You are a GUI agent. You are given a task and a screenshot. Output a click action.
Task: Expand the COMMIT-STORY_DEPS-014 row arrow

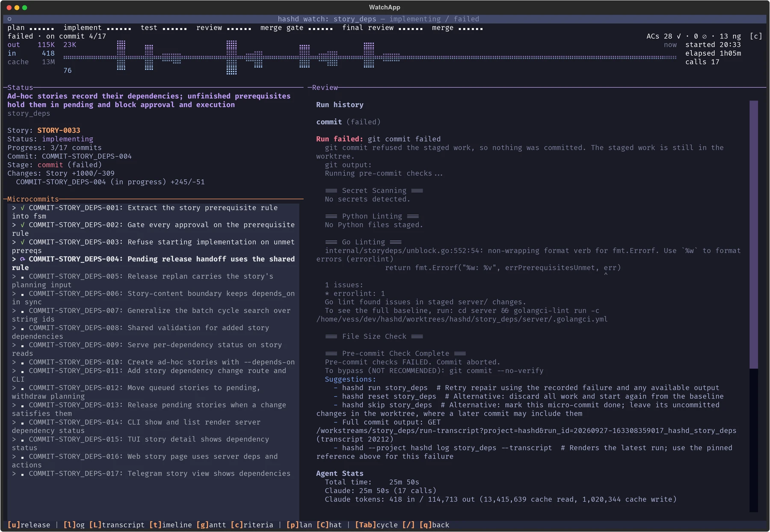click(x=14, y=422)
